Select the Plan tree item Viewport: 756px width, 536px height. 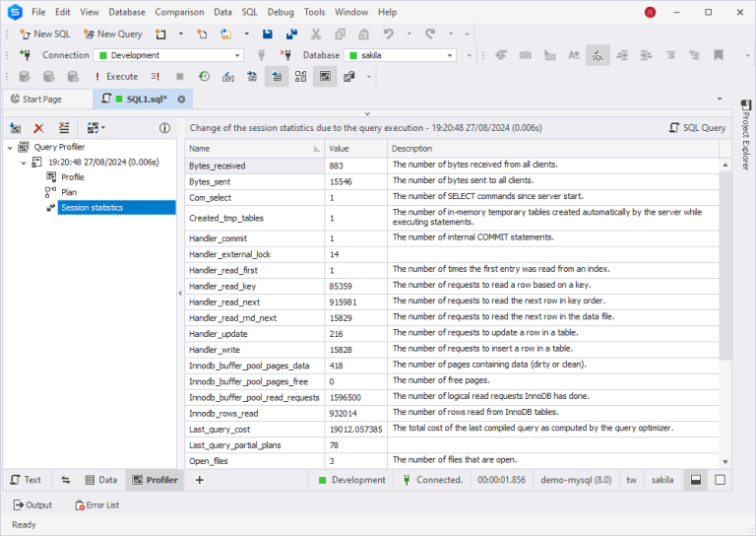(69, 192)
